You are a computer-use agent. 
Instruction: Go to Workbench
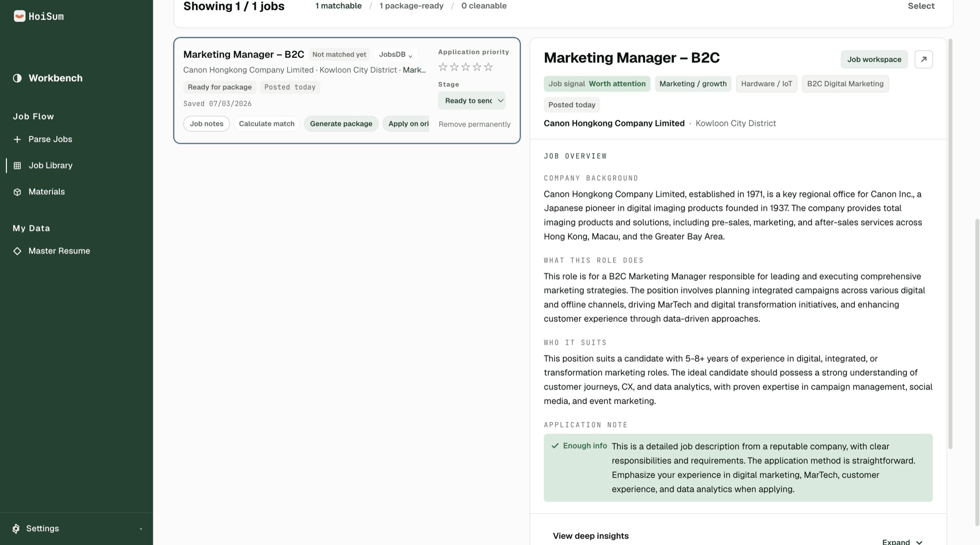click(55, 78)
